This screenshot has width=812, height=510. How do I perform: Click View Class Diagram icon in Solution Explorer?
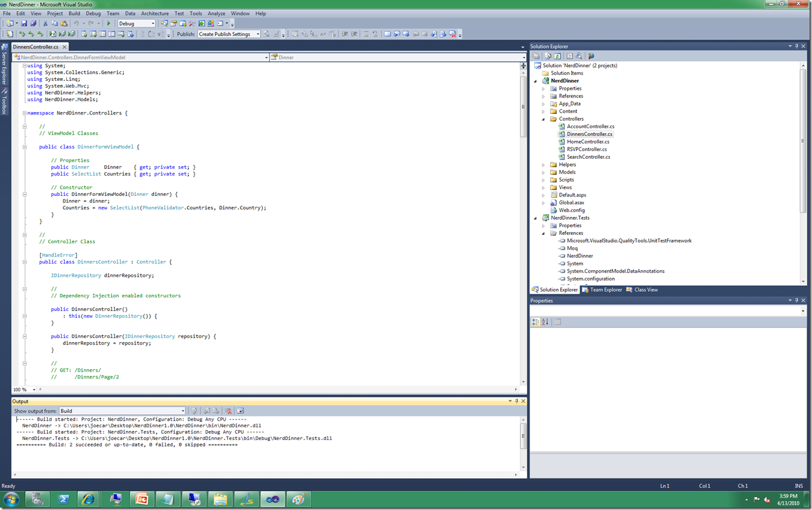click(x=578, y=56)
